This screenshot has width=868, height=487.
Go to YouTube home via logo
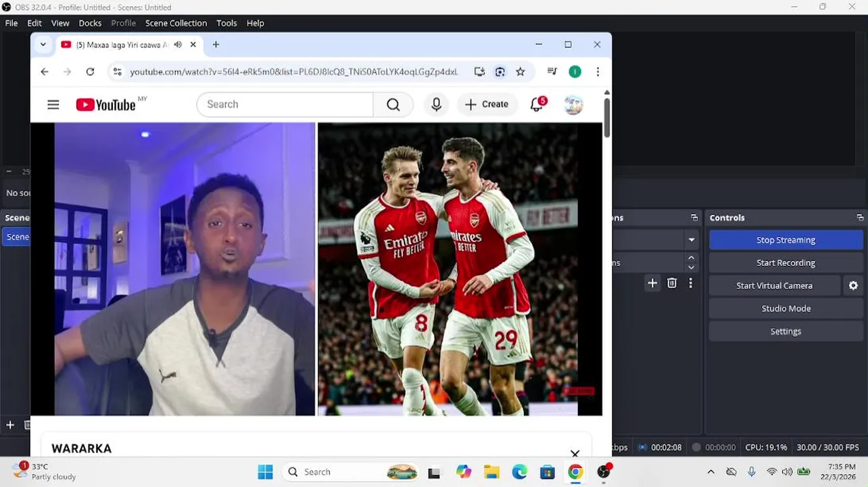tap(106, 104)
